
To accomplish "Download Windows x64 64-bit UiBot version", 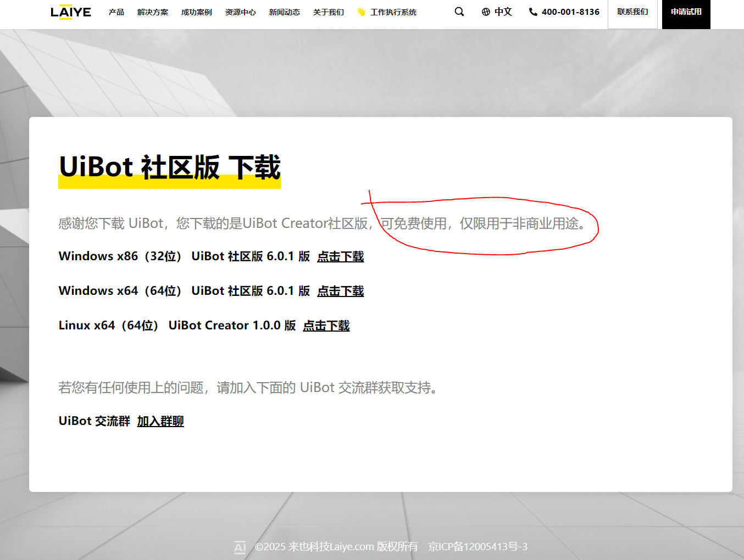I will tap(341, 291).
